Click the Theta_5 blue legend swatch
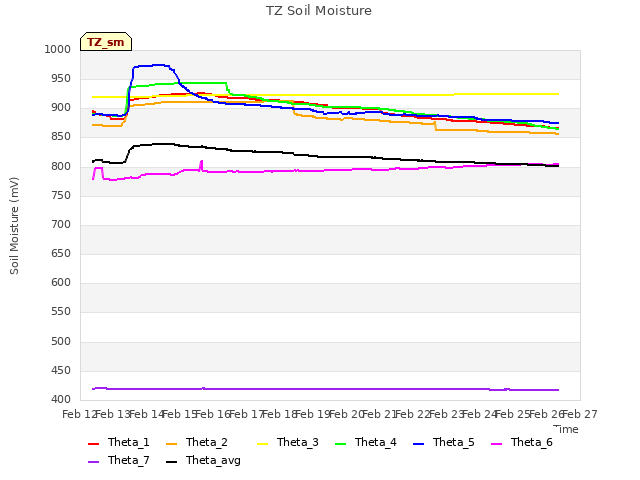This screenshot has width=640, height=480. tap(418, 444)
